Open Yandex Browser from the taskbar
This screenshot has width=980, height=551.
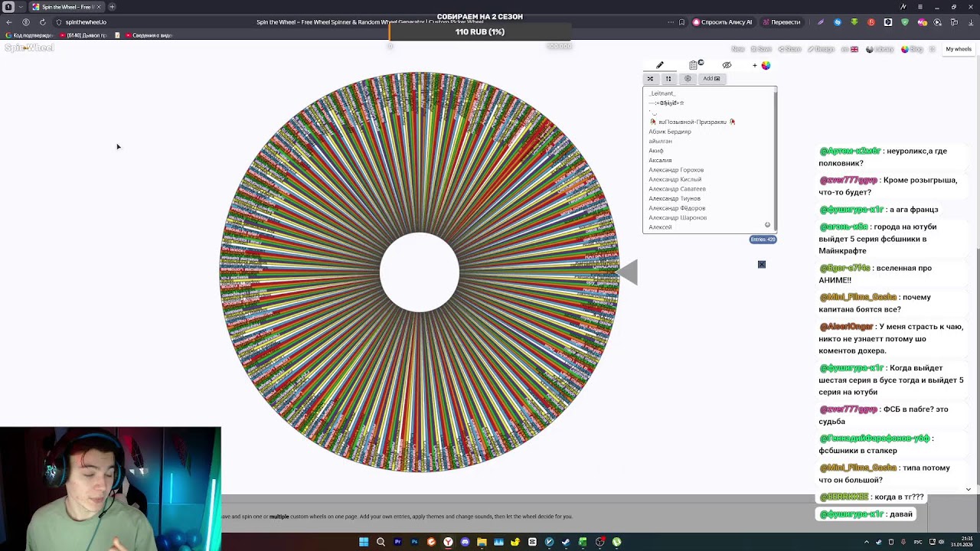click(448, 542)
